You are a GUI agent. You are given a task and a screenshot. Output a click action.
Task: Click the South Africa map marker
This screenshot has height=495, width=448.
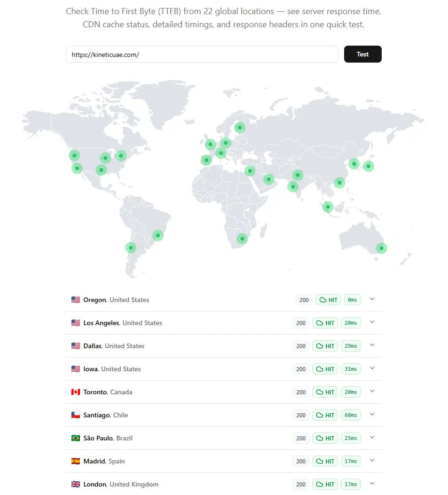click(x=242, y=239)
